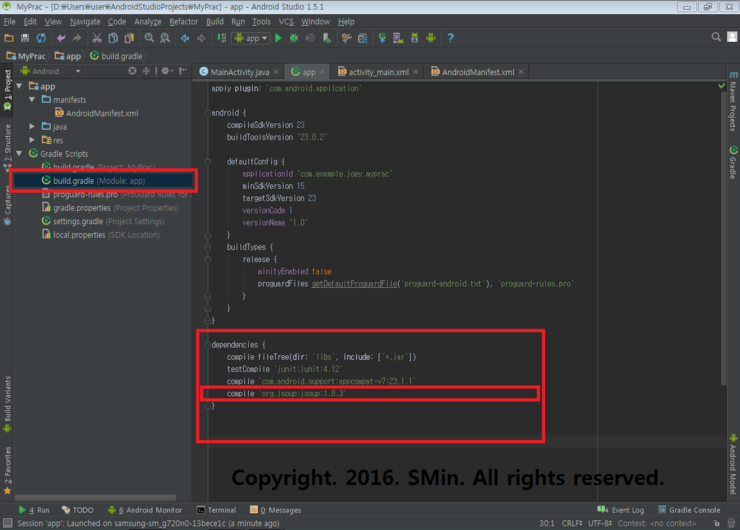
Task: Open the Messages tool window
Action: (276, 510)
